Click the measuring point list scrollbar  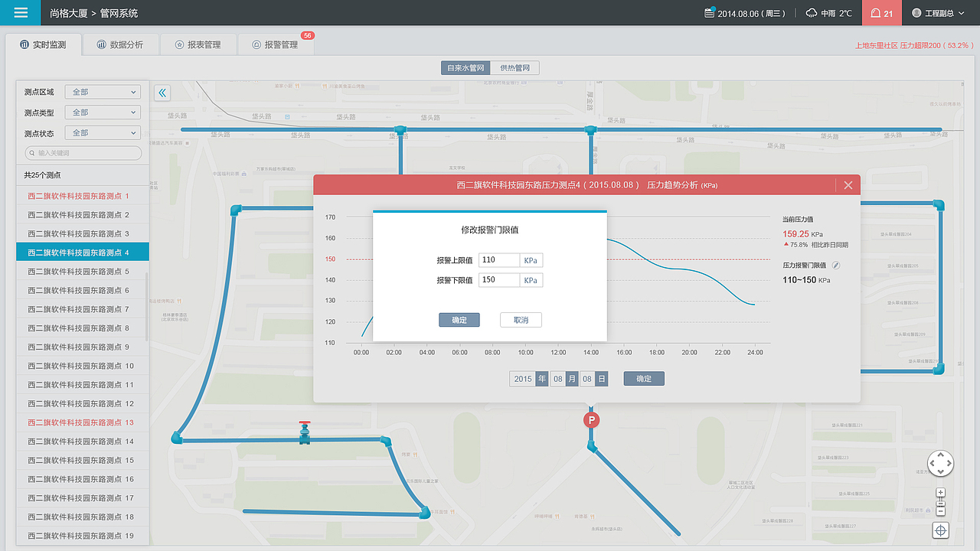tap(145, 306)
